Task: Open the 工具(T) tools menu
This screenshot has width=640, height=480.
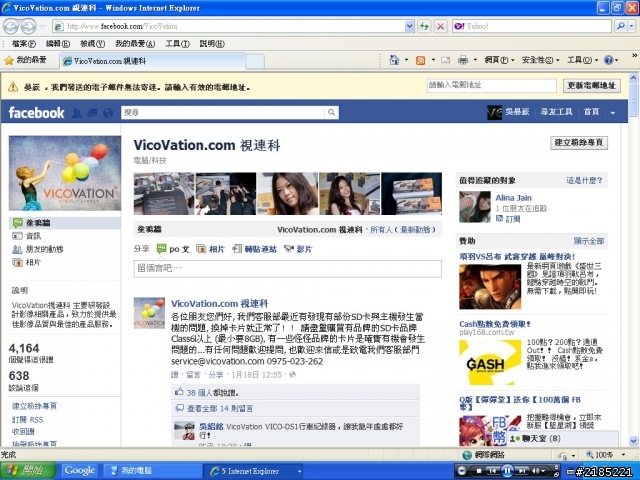Action: coord(177,44)
